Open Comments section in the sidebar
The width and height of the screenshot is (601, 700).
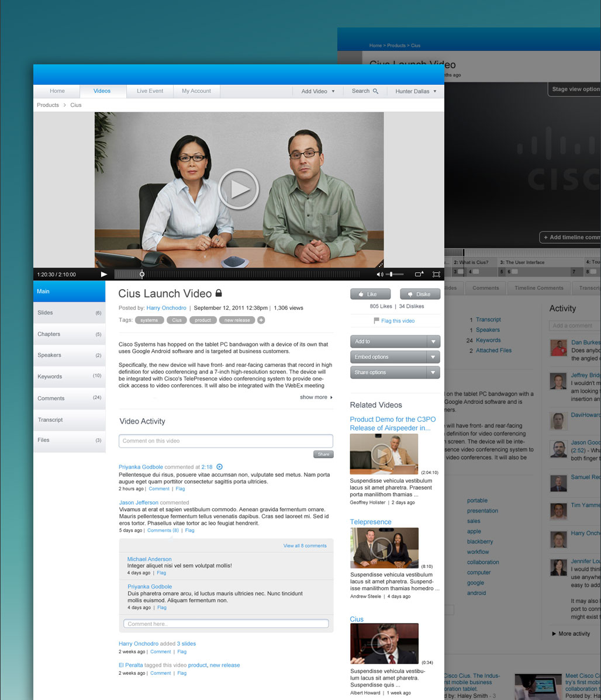pos(69,398)
